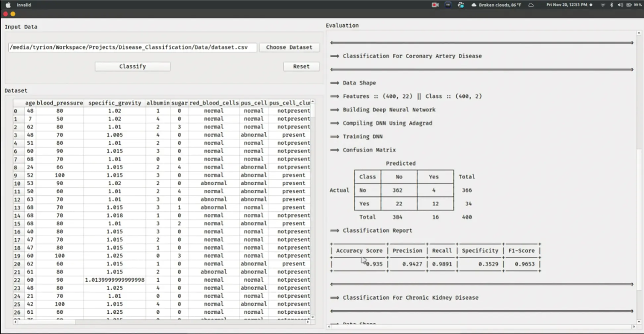Click the dataset table scroll-right arrow
The height and width of the screenshot is (334, 644).
[308, 322]
